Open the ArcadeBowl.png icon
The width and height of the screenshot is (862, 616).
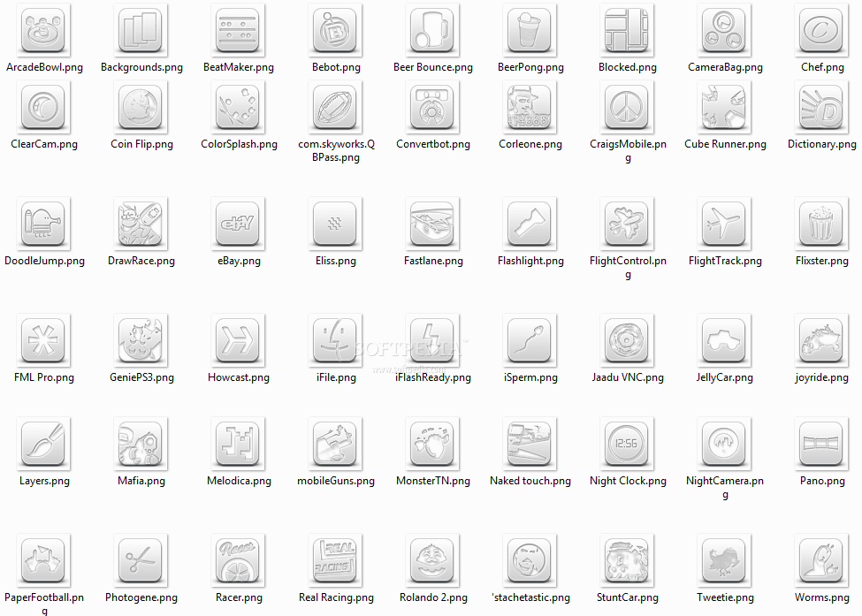(44, 29)
